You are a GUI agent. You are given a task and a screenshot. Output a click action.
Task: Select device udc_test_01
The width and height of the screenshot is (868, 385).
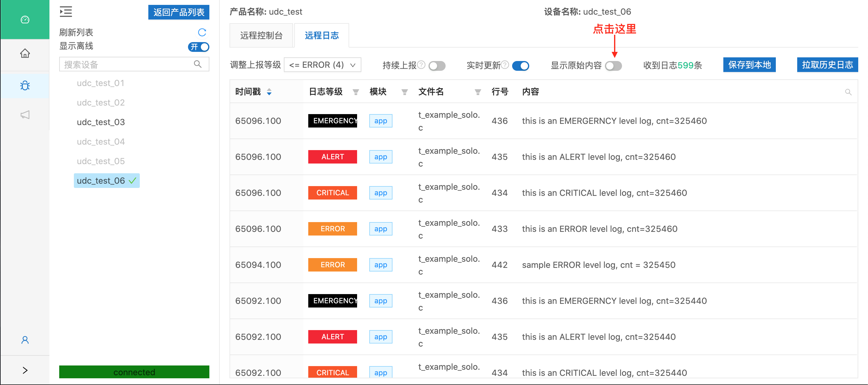100,83
